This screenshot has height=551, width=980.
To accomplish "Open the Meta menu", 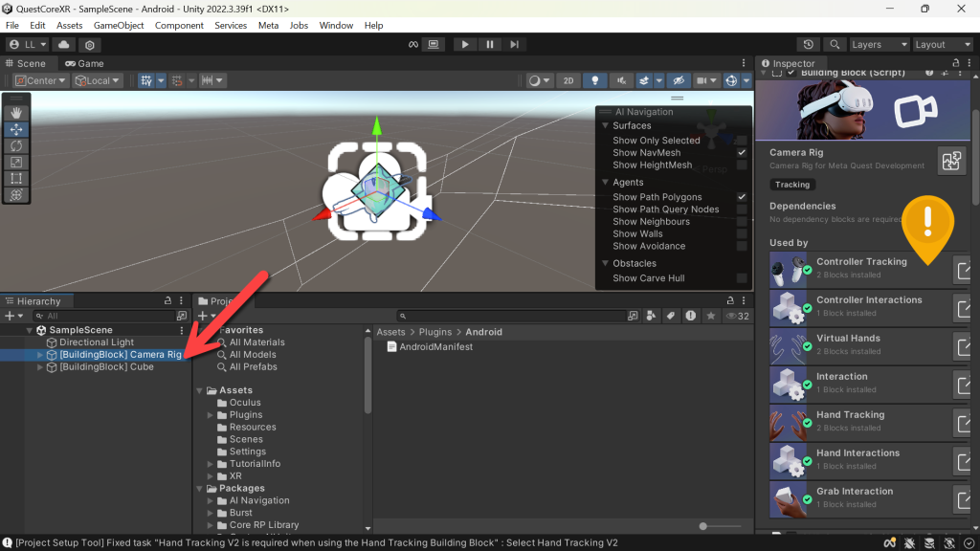I will coord(269,26).
